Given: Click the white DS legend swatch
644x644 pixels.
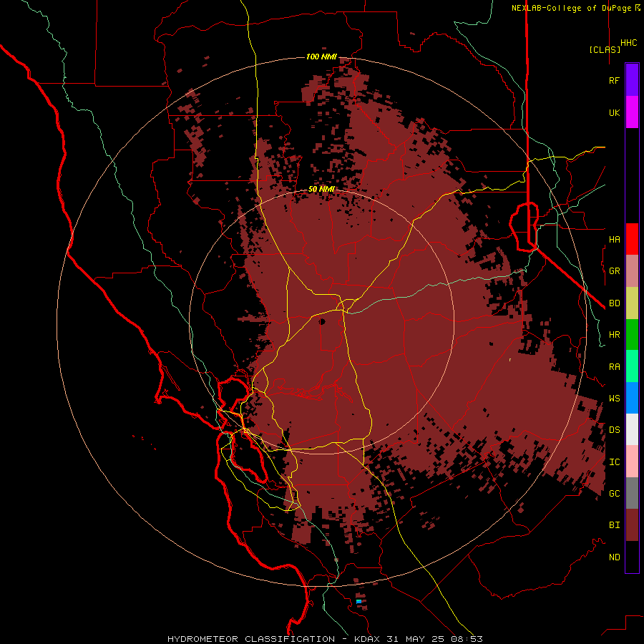Looking at the screenshot, I should tap(632, 429).
